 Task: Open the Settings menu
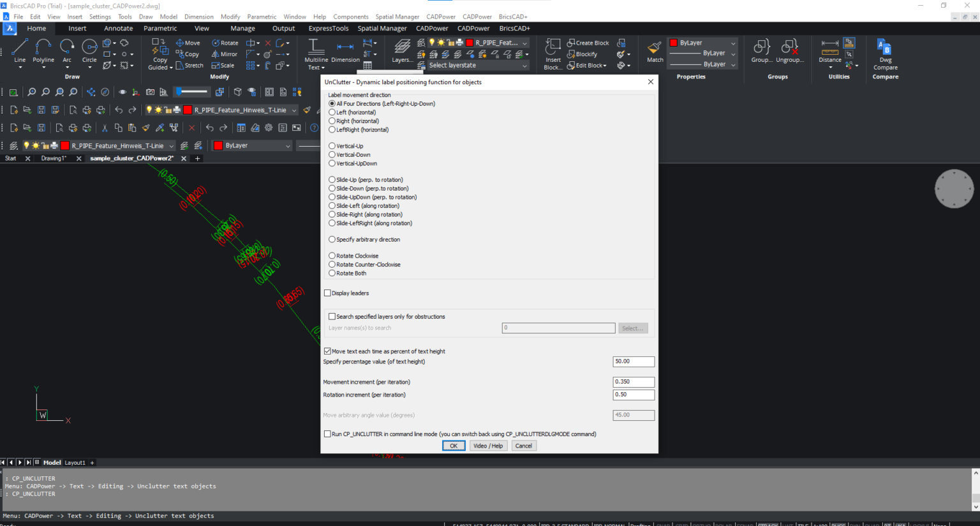pos(100,17)
